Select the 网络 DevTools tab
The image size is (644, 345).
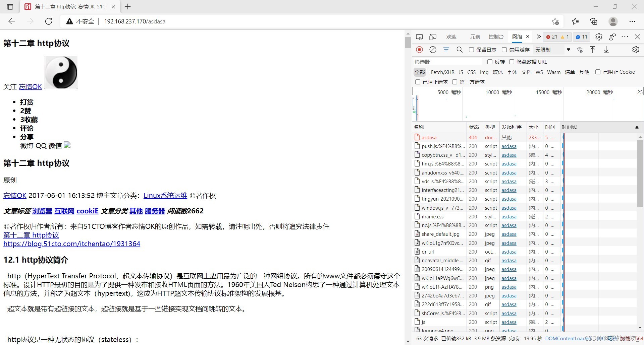tap(517, 37)
